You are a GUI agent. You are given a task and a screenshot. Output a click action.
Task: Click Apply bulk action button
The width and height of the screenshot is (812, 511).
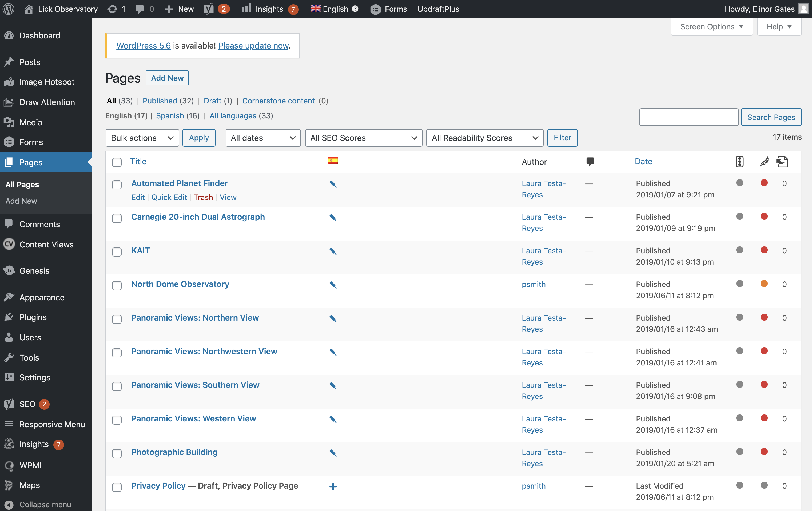199,138
